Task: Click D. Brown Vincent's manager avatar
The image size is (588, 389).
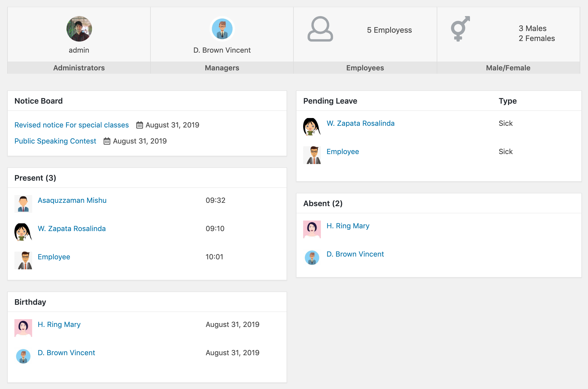Action: (x=222, y=29)
